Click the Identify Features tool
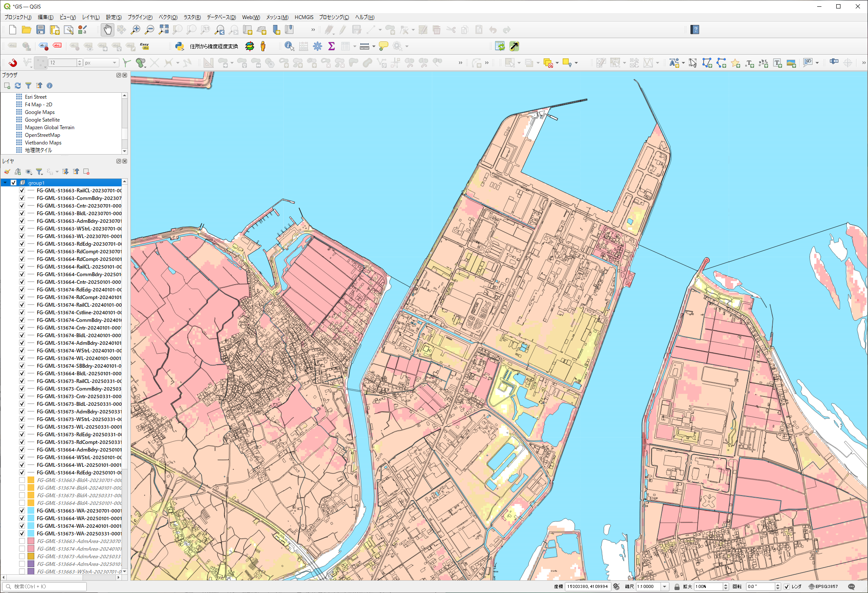 (289, 46)
